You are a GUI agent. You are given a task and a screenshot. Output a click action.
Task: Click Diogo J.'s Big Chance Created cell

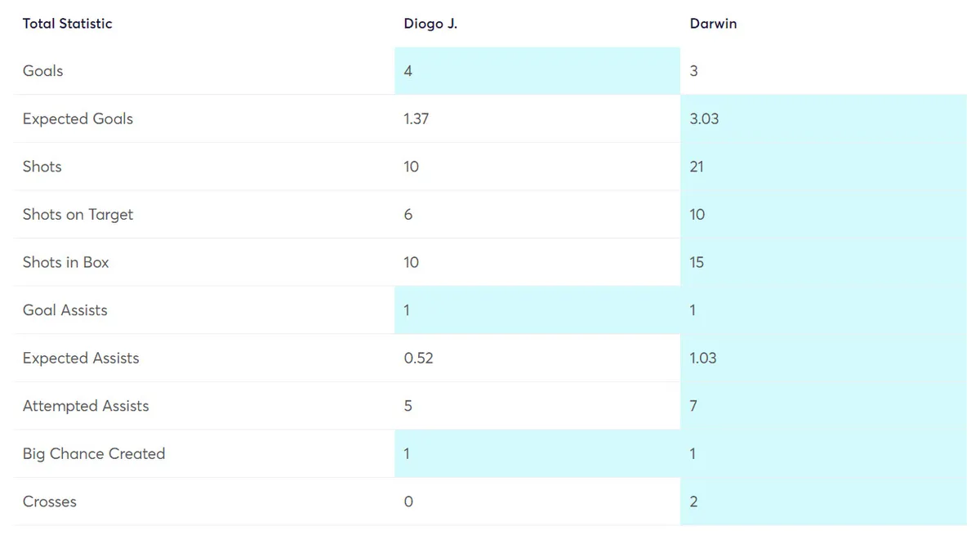407,453
